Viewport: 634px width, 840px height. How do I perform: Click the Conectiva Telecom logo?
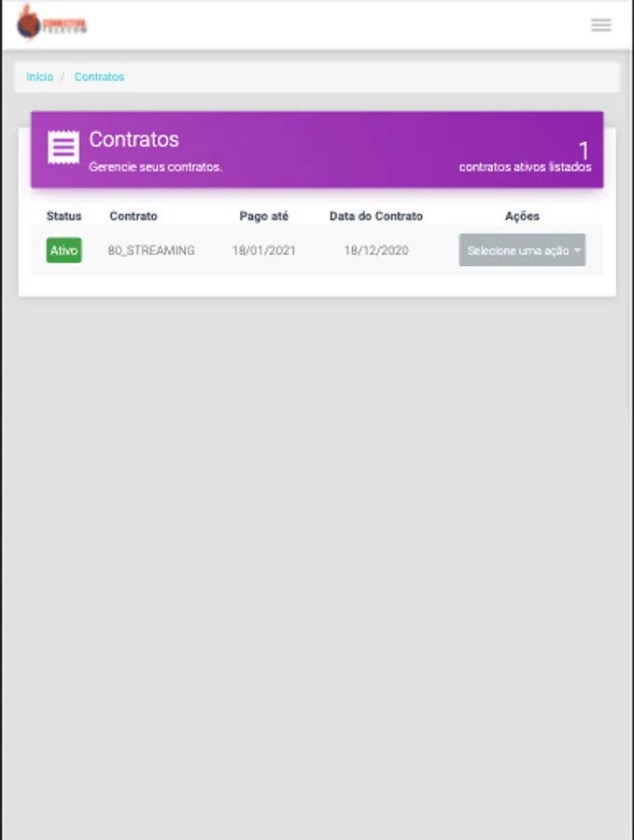51,23
